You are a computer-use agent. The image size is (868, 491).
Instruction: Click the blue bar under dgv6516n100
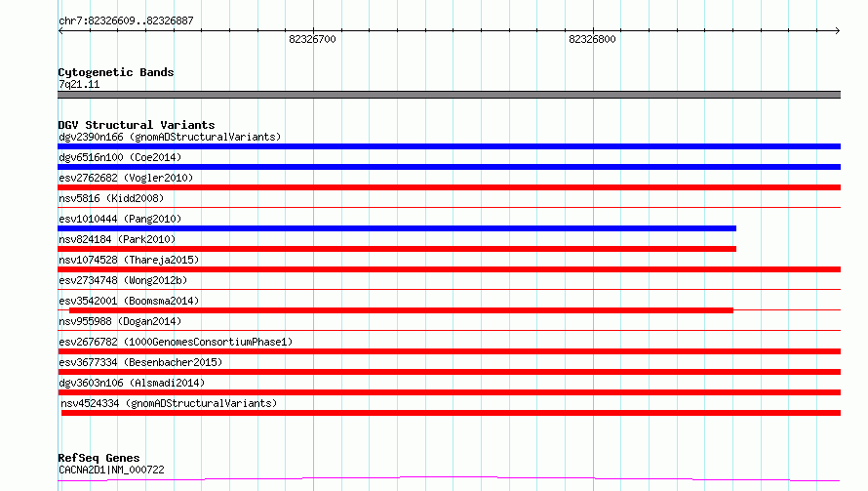449,167
